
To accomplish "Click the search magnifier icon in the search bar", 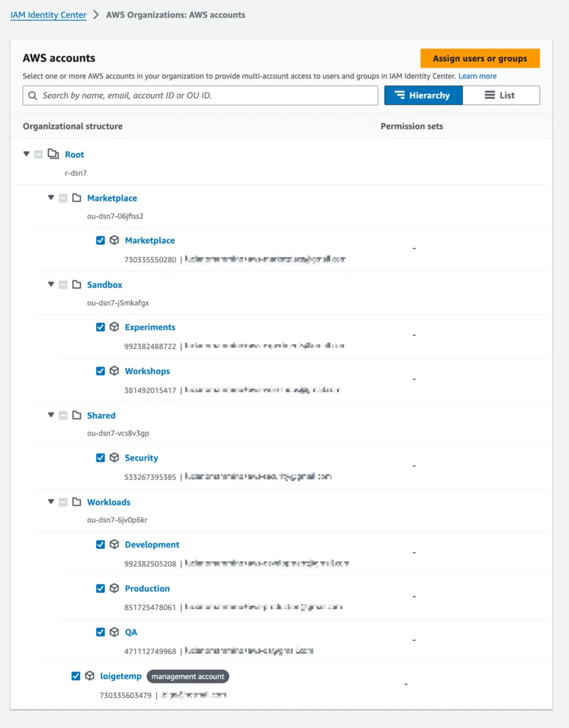I will 32,95.
